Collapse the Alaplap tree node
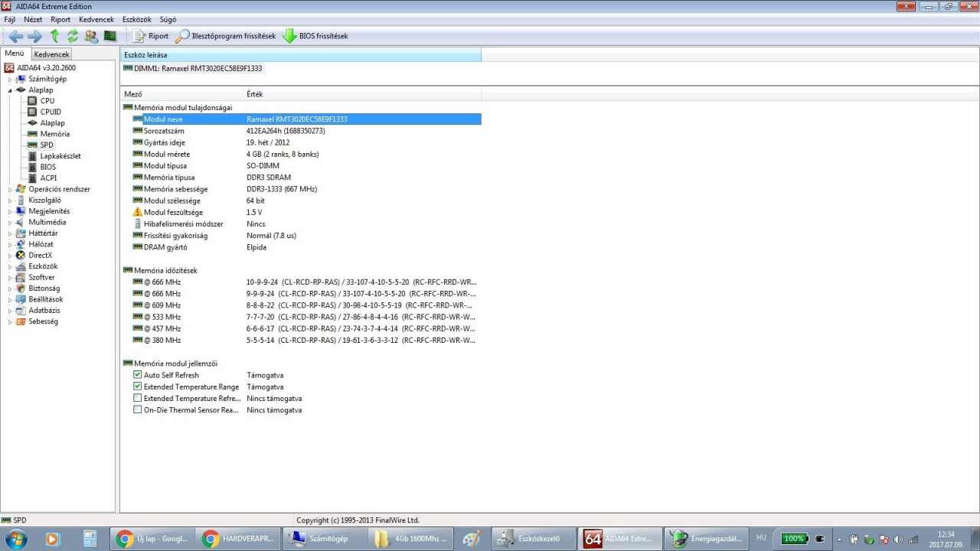The height and width of the screenshot is (551, 980). pyautogui.click(x=10, y=90)
